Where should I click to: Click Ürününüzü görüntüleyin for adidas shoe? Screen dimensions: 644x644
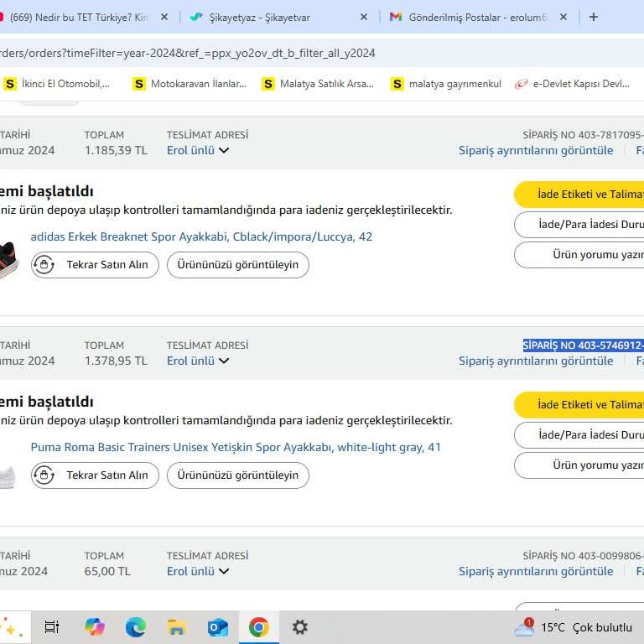pos(238,265)
